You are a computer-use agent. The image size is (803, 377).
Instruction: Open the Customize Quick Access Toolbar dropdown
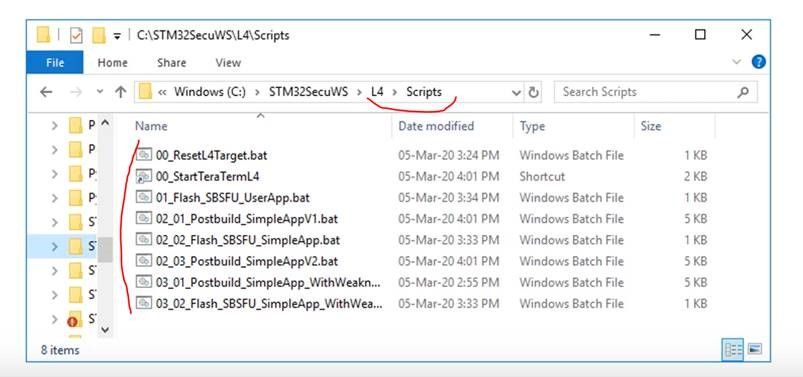[117, 36]
